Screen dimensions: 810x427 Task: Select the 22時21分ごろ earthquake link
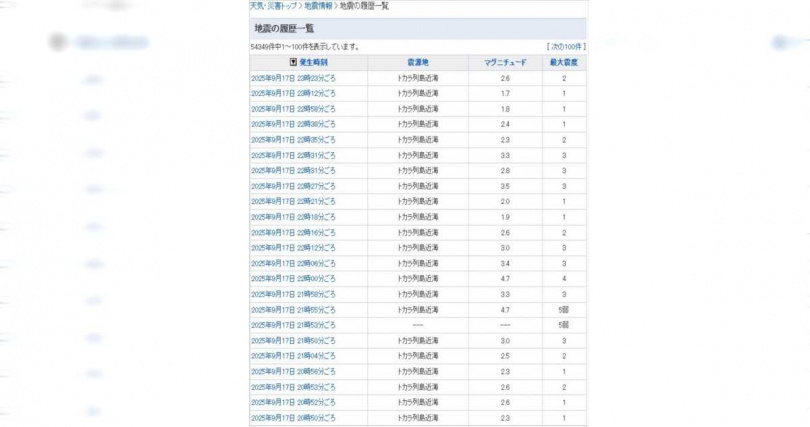pos(293,201)
